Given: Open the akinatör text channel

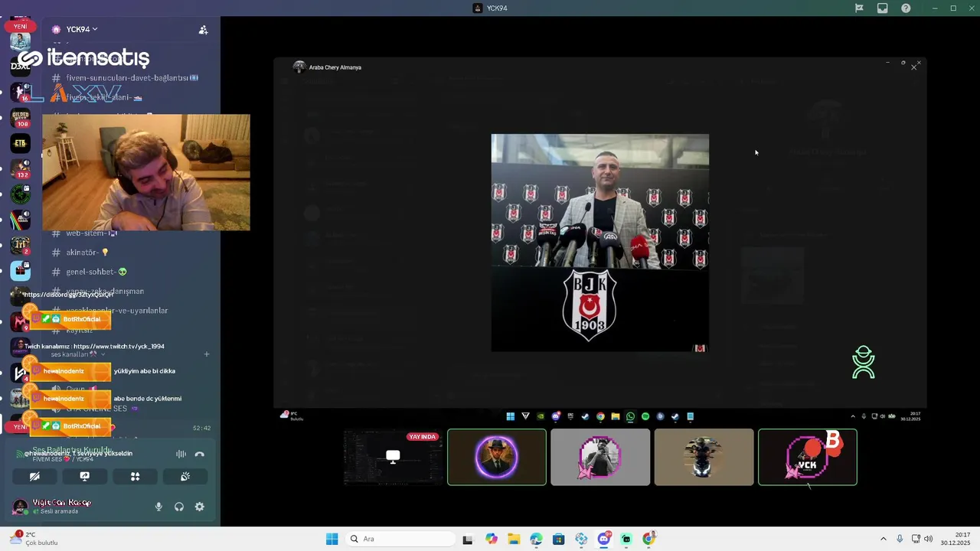Looking at the screenshot, I should (x=80, y=253).
